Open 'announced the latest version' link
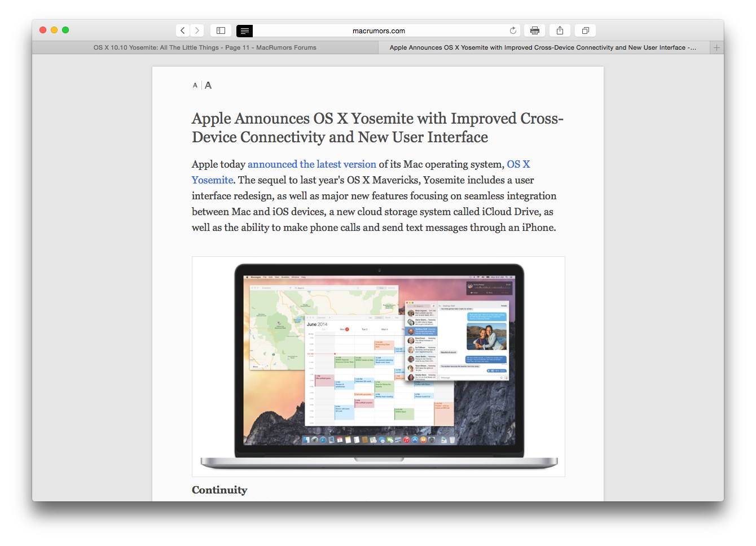The image size is (756, 546). click(x=311, y=164)
